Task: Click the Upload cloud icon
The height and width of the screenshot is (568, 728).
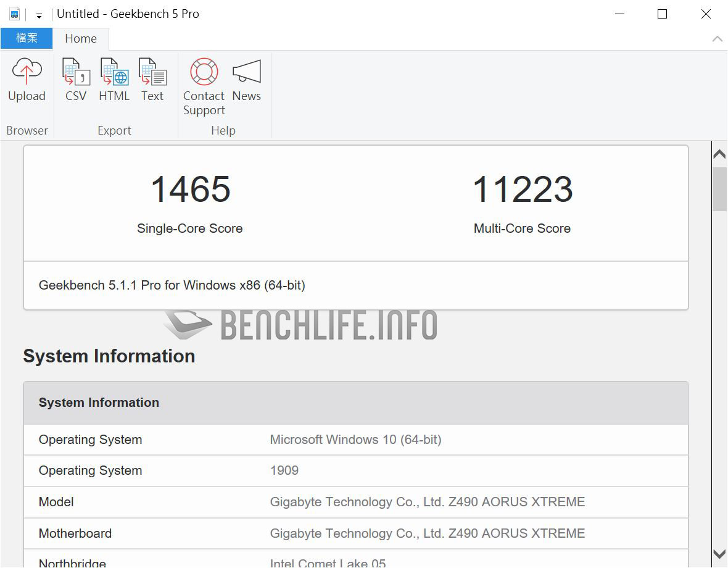Action: click(x=27, y=72)
